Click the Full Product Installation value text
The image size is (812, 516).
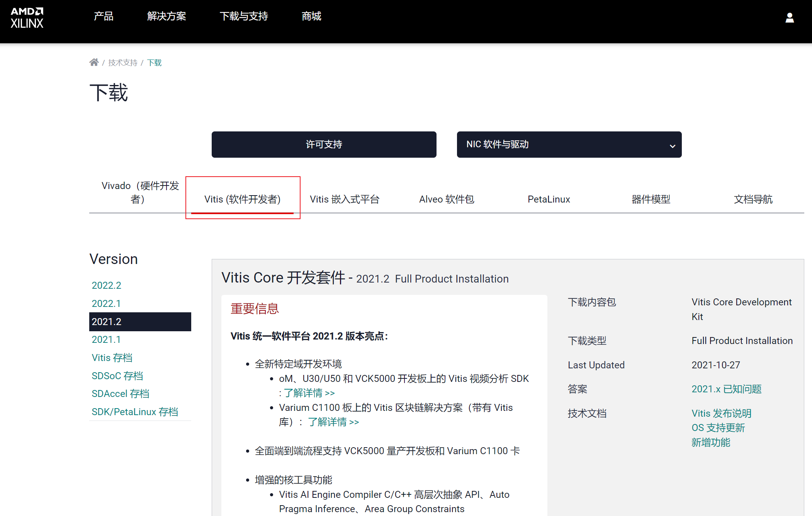tap(742, 341)
